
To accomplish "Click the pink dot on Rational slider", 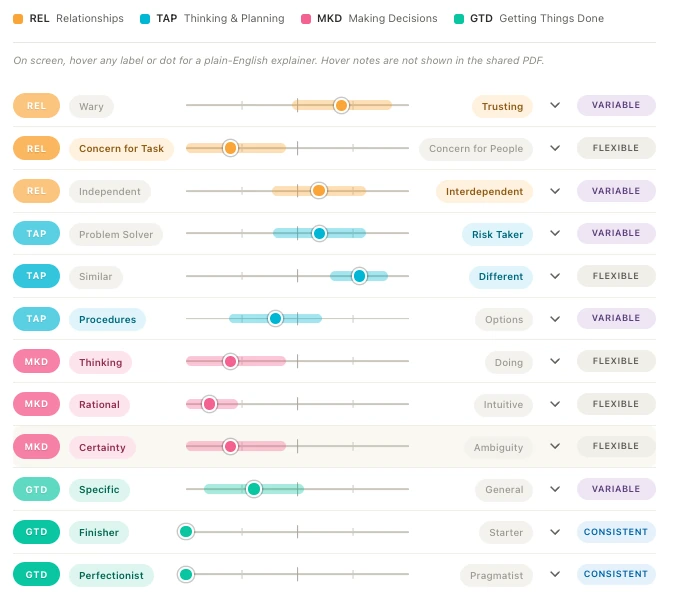I will click(x=209, y=404).
